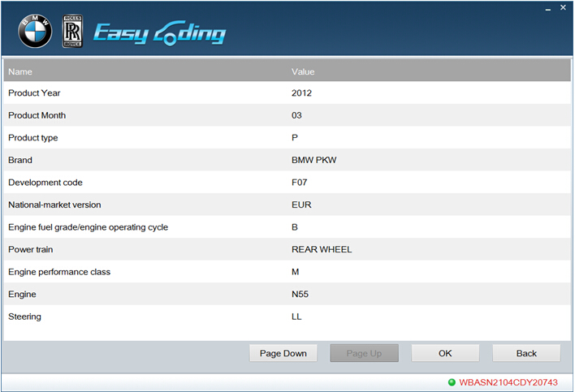Select the value 03
The height and width of the screenshot is (392, 575).
[x=296, y=115]
